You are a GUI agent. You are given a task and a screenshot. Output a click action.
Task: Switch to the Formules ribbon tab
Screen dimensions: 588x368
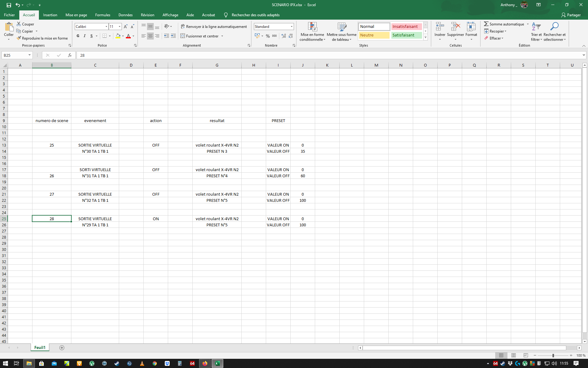pos(103,15)
